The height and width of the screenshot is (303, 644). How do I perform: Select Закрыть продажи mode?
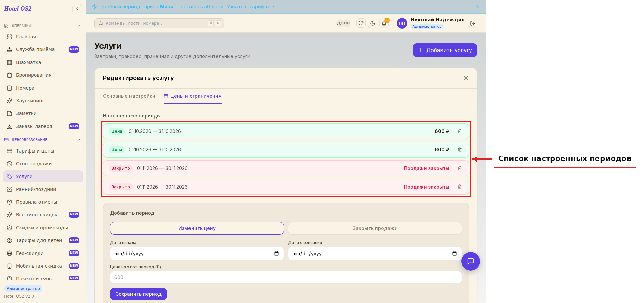click(x=375, y=228)
